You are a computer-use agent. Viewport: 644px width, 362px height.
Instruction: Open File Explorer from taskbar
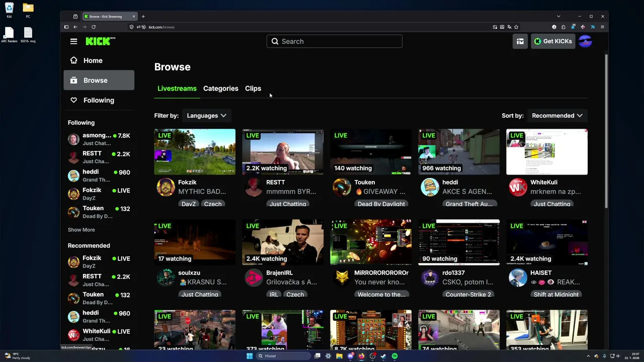339,356
